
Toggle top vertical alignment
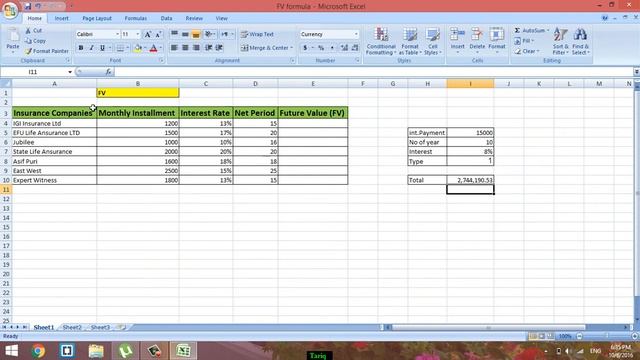[174, 34]
